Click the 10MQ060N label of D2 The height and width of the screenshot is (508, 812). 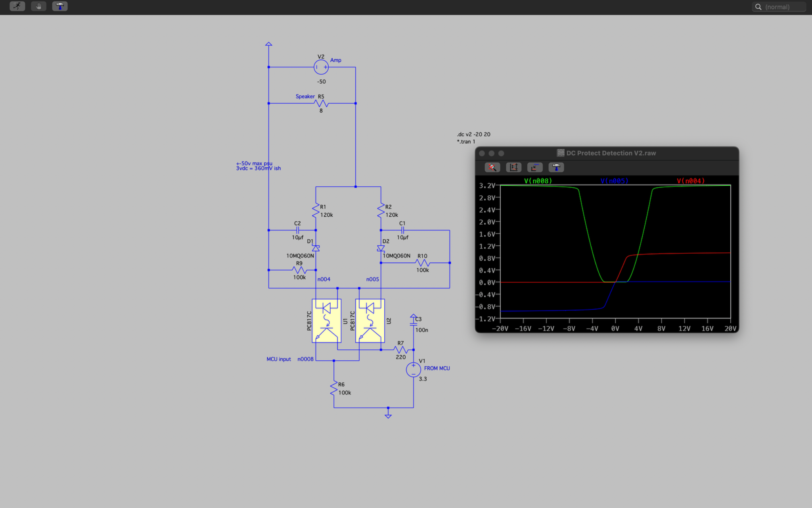397,256
